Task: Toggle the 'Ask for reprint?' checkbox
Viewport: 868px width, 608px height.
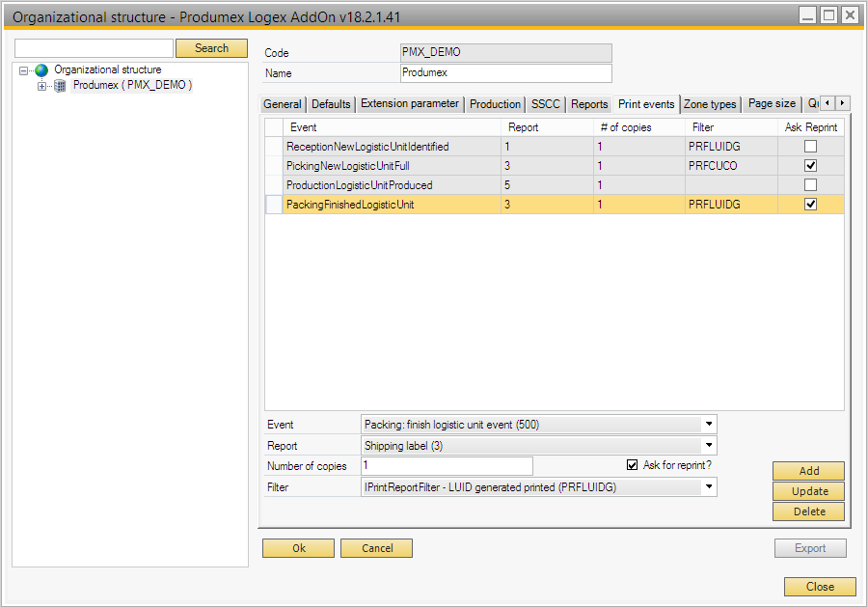Action: pos(633,465)
